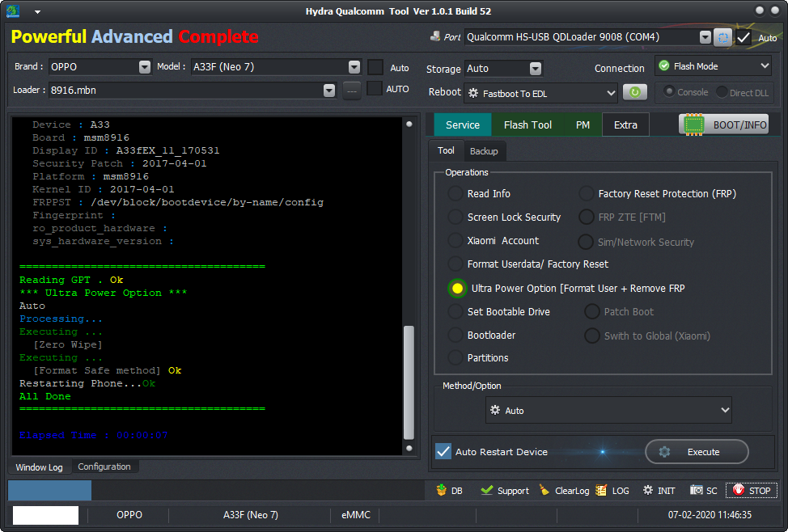Open the PM tab
The image size is (788, 532).
point(583,125)
